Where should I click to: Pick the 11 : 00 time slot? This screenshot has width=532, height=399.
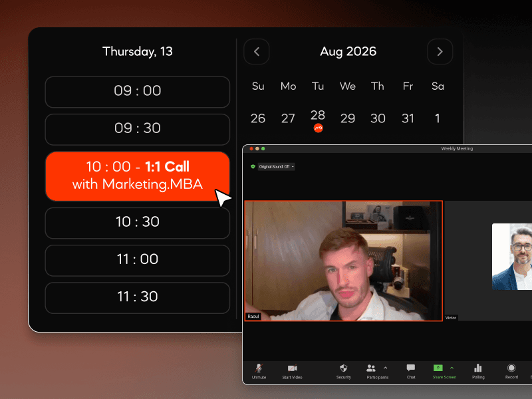pos(138,260)
